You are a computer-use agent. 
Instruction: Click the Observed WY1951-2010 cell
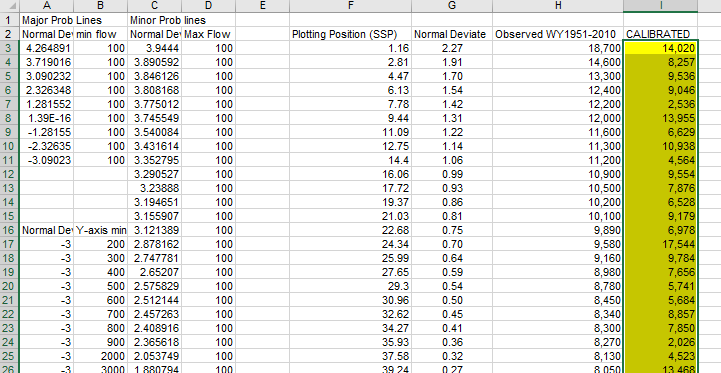click(x=558, y=34)
